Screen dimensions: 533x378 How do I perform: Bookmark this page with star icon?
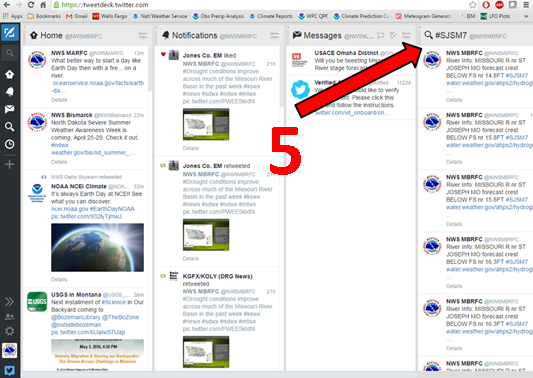click(472, 5)
